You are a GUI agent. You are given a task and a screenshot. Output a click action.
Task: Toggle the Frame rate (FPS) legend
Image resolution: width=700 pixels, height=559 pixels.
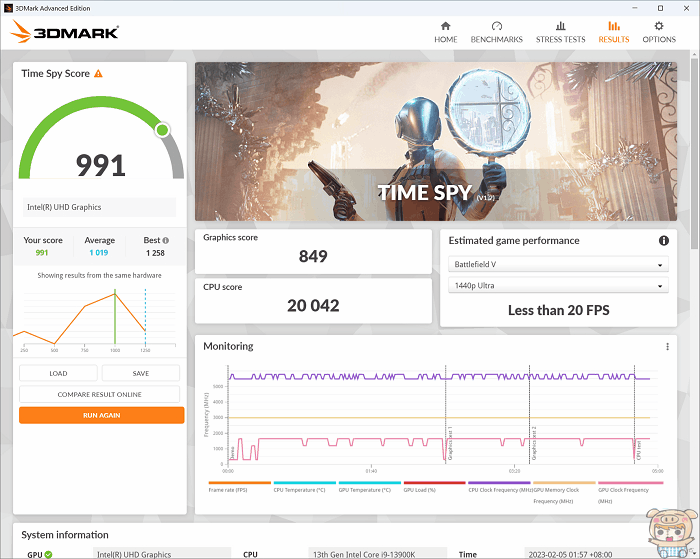tap(239, 487)
